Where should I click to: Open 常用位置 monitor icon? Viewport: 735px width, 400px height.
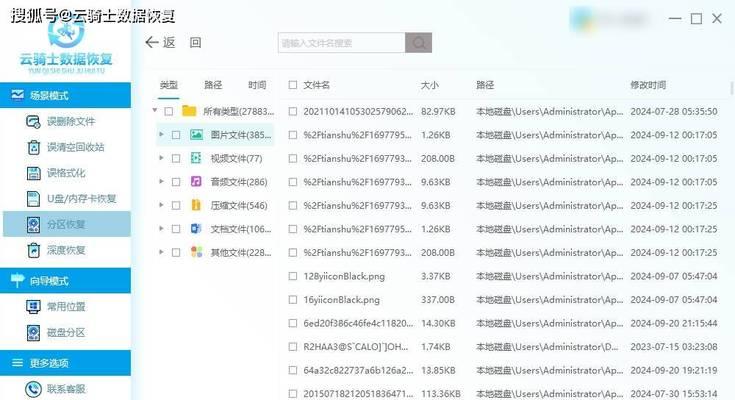pos(33,307)
